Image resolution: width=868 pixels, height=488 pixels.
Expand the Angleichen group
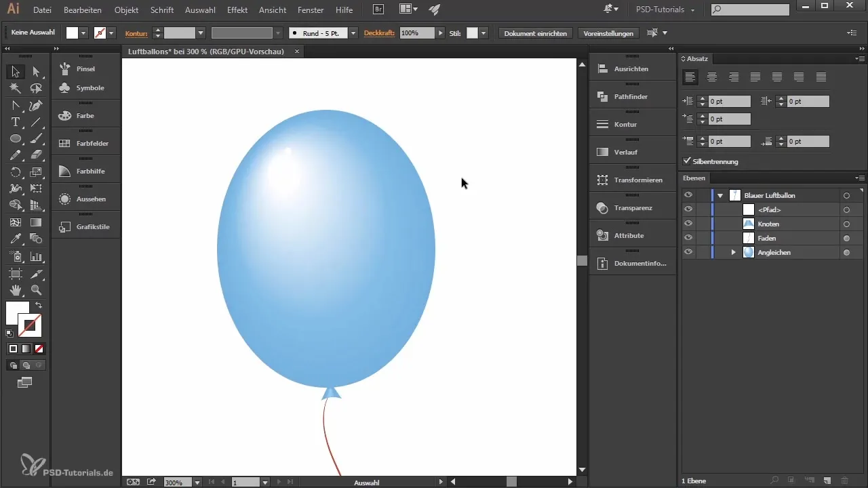[x=733, y=252]
